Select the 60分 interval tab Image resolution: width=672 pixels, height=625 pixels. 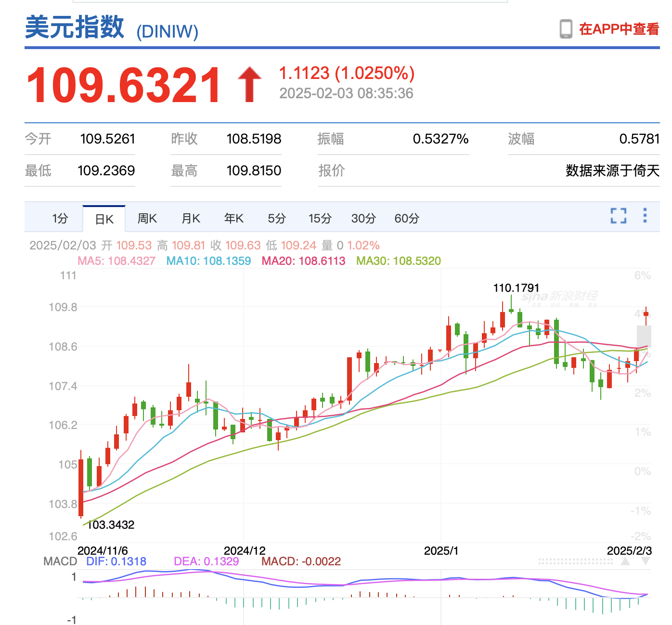pos(405,218)
